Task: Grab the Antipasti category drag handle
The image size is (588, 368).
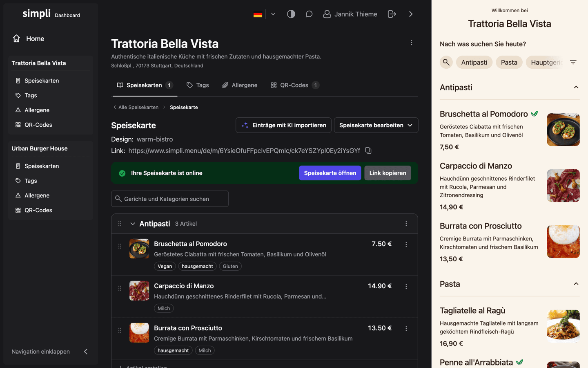Action: 120,224
